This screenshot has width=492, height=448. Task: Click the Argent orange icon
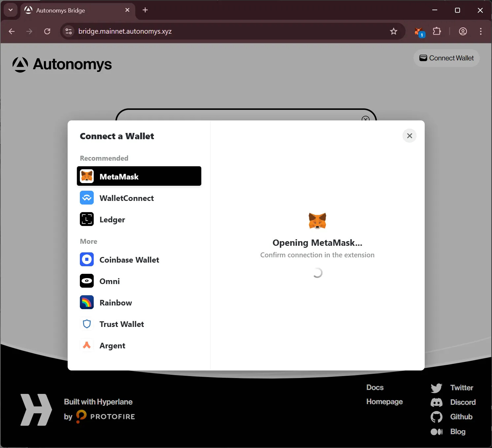click(87, 345)
